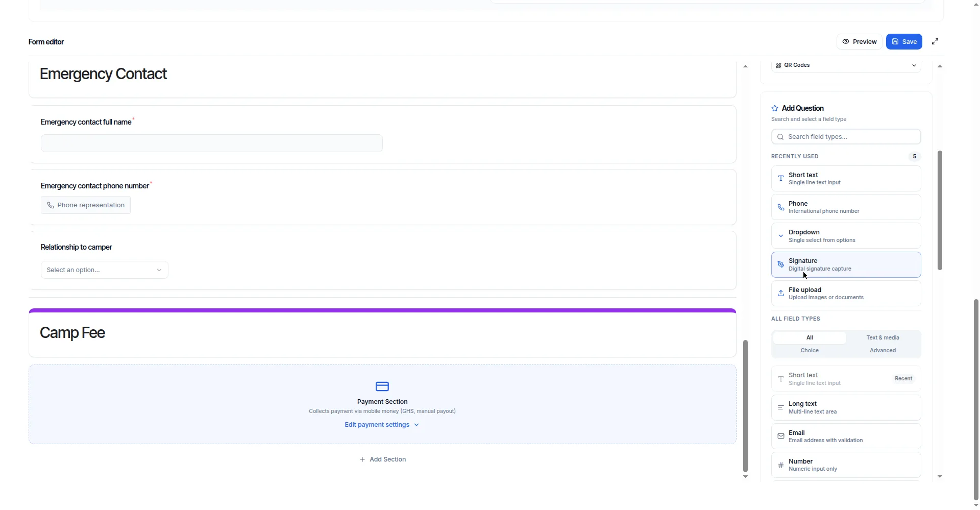Screen dimensions: 980x510
Task: Click the Relationship to camper label
Action: coord(77,247)
